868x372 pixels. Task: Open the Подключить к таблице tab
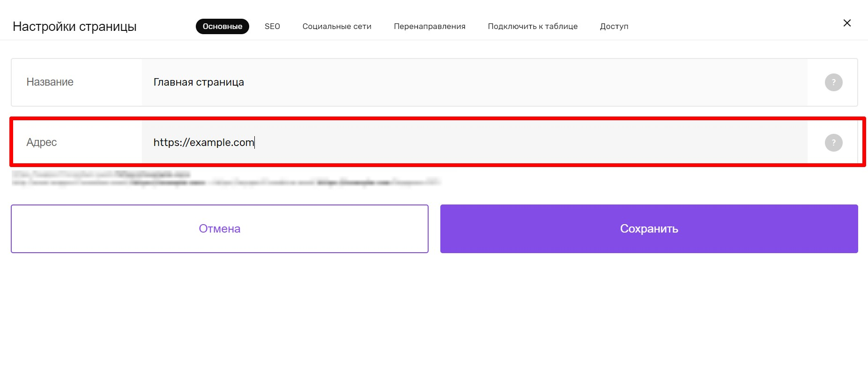point(533,26)
